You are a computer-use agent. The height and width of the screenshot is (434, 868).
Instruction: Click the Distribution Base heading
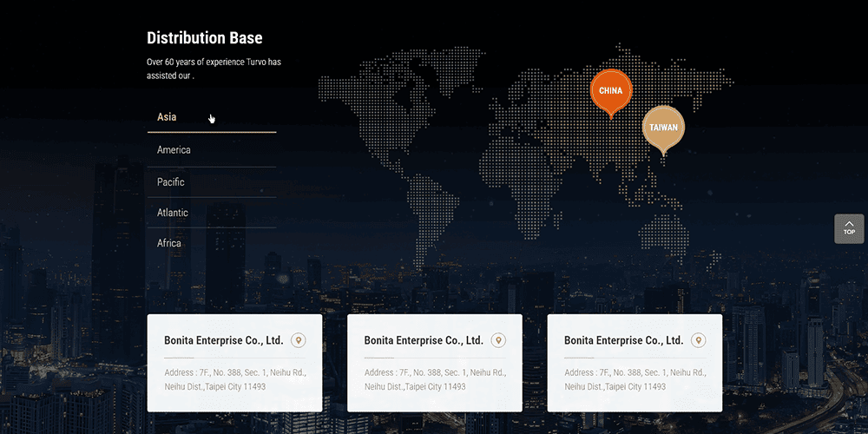[x=205, y=38]
